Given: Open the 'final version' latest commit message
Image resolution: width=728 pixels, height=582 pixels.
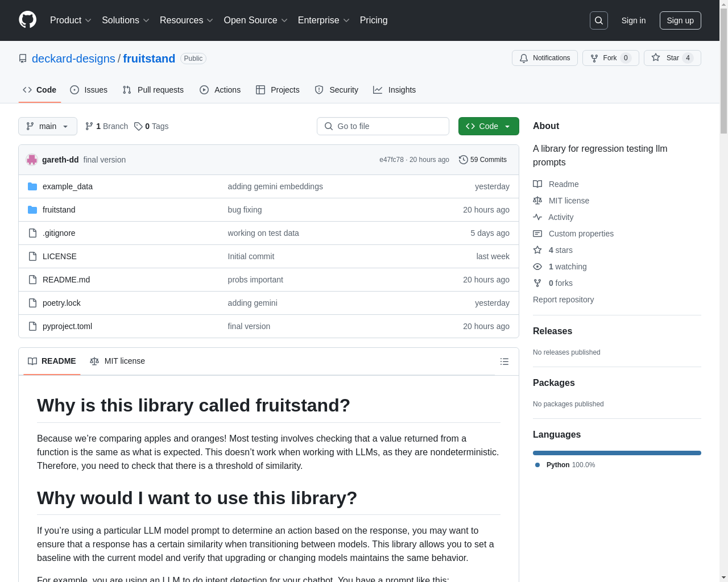Looking at the screenshot, I should point(105,160).
